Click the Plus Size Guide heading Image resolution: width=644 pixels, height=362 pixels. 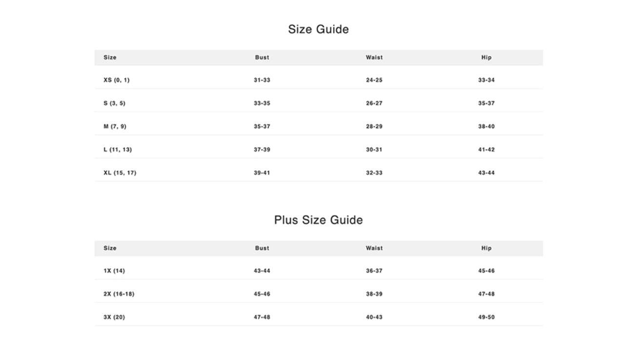318,220
